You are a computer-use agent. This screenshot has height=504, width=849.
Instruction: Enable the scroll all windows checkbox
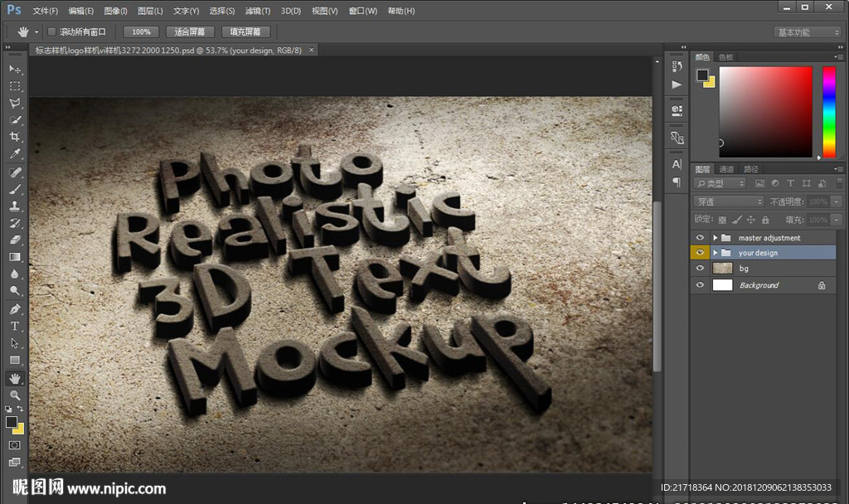(x=51, y=31)
